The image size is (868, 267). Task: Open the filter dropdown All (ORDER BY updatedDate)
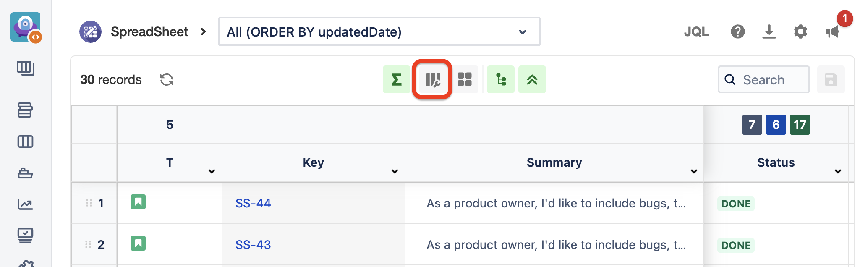(379, 31)
